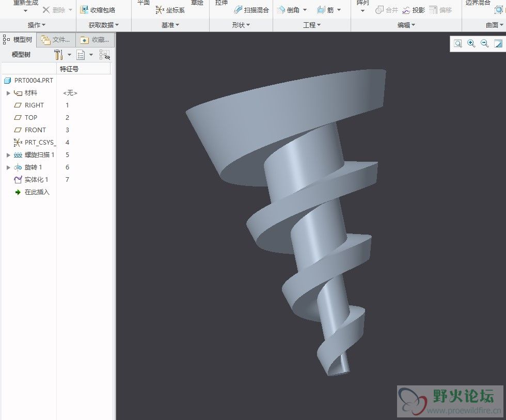
Task: Click the zoom out magnifier icon
Action: coord(484,43)
